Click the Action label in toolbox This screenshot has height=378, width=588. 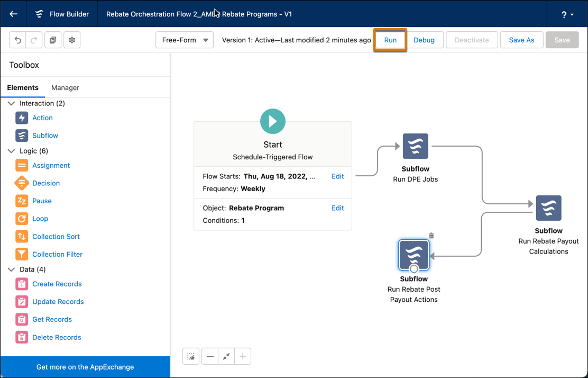tap(42, 118)
